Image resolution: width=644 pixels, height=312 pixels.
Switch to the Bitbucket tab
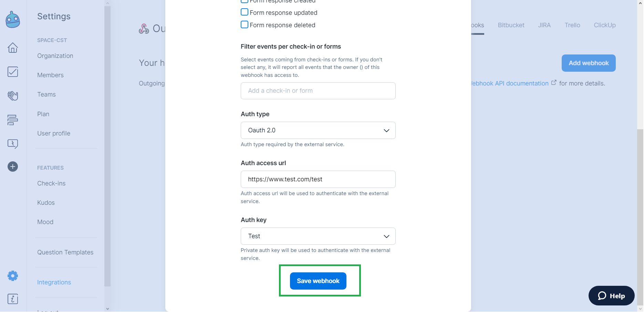(511, 25)
